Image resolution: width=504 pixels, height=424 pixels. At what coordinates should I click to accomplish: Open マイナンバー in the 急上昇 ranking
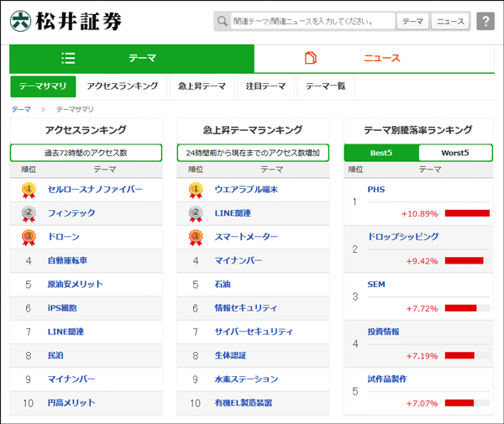point(239,260)
